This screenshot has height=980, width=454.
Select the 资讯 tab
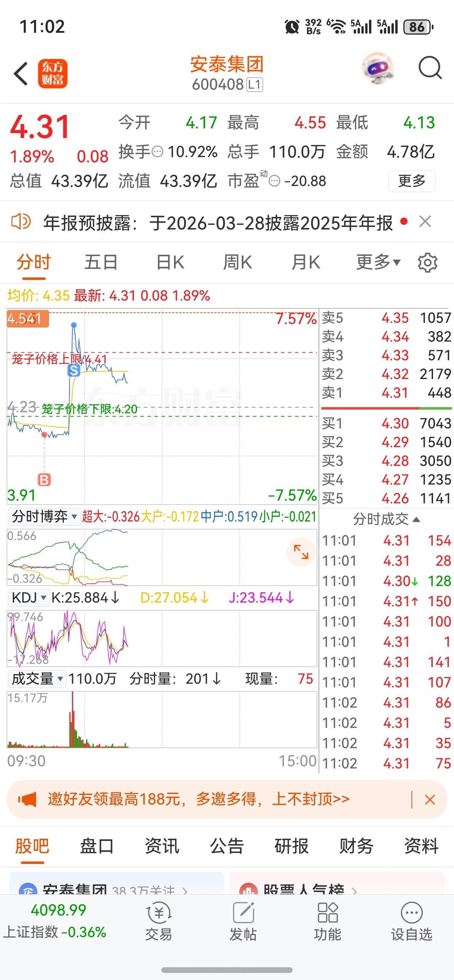pos(162,846)
